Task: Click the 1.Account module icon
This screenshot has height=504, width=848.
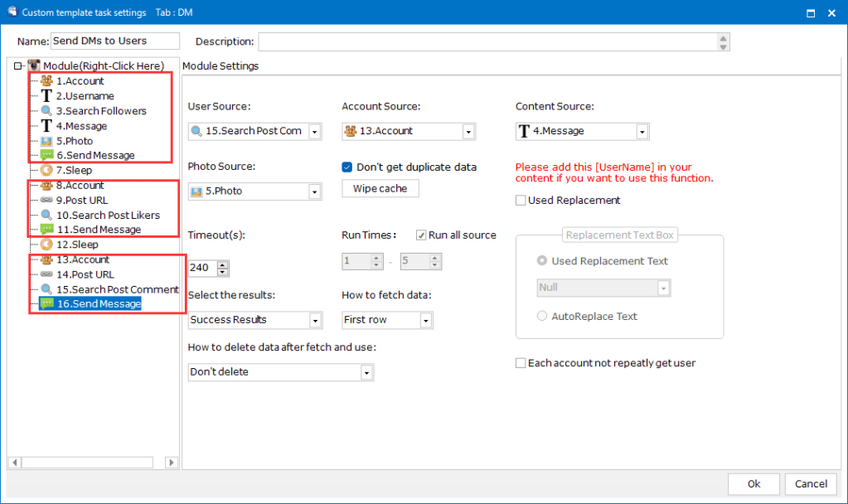Action: coord(46,81)
